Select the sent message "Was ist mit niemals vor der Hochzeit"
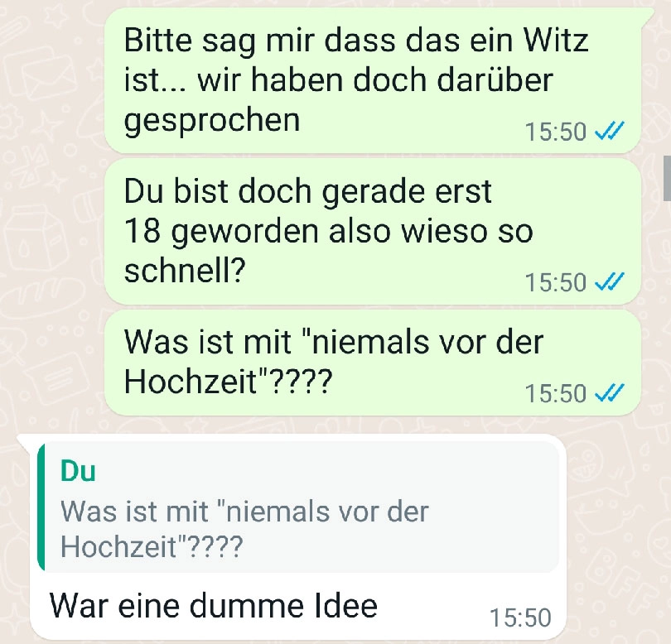The image size is (671, 644). tap(373, 363)
